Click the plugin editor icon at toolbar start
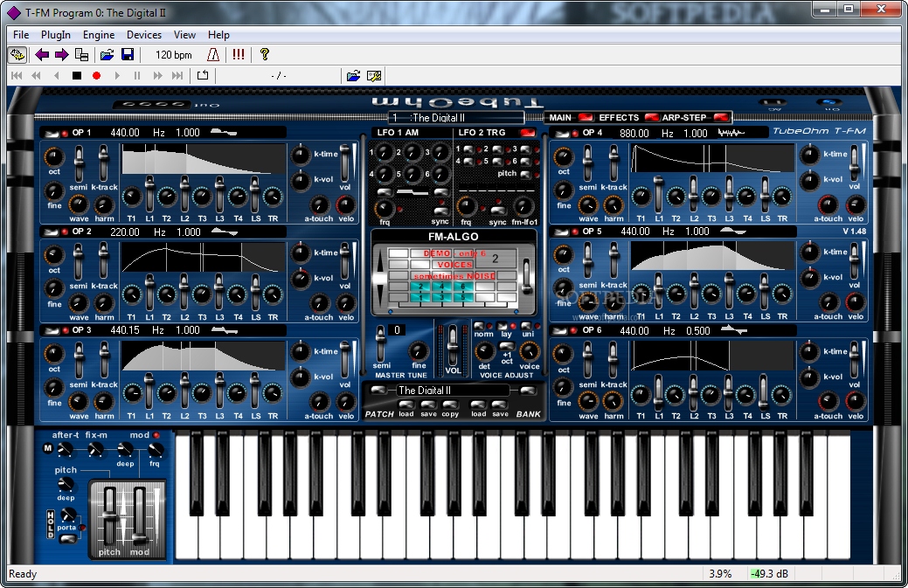 (17, 55)
